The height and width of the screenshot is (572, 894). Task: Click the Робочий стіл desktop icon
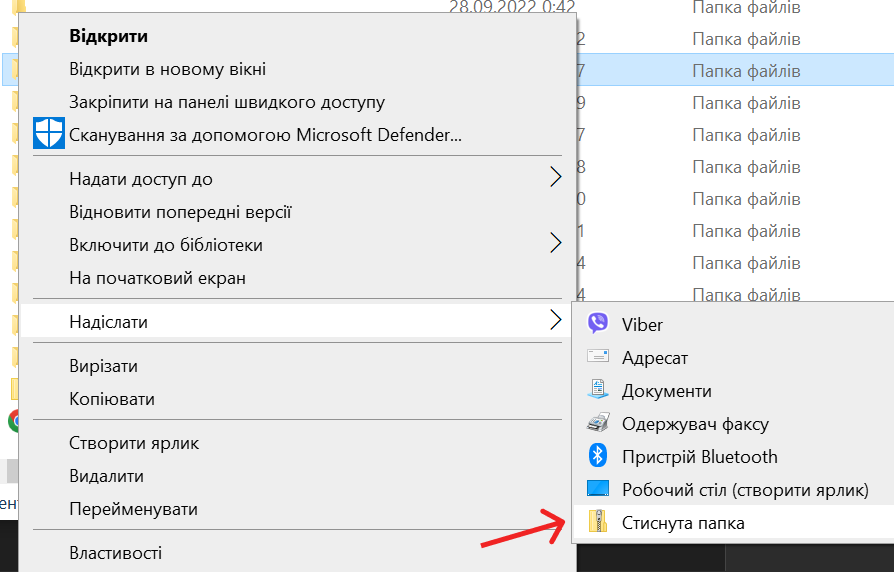coord(598,489)
